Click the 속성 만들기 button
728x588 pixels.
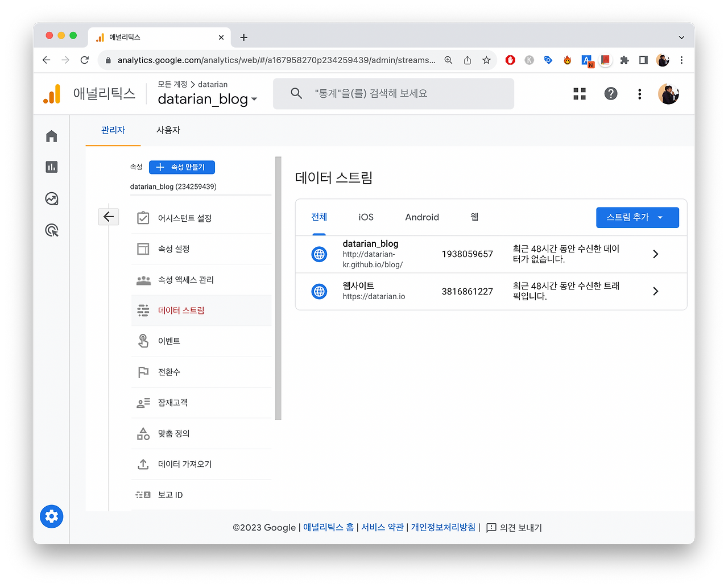(182, 167)
